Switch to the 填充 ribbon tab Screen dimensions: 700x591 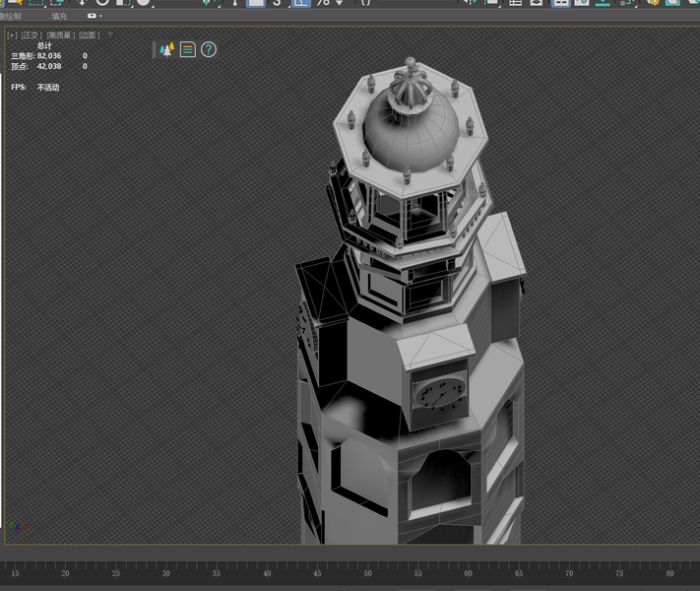point(60,16)
